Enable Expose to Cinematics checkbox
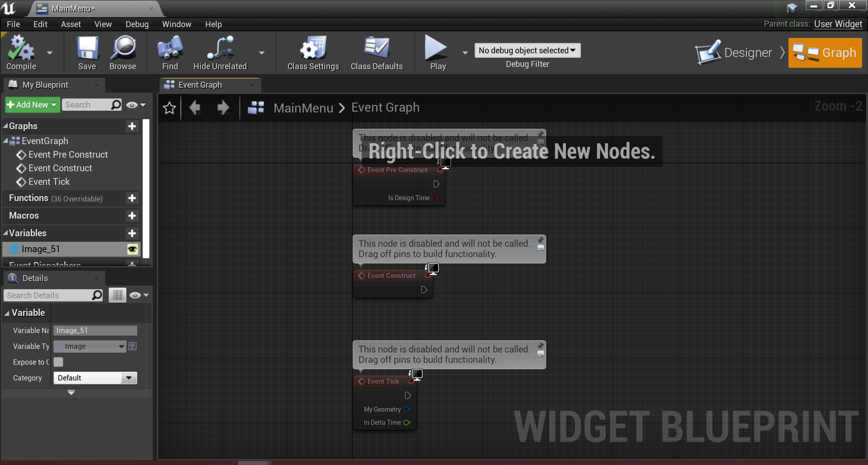The image size is (868, 465). click(58, 362)
